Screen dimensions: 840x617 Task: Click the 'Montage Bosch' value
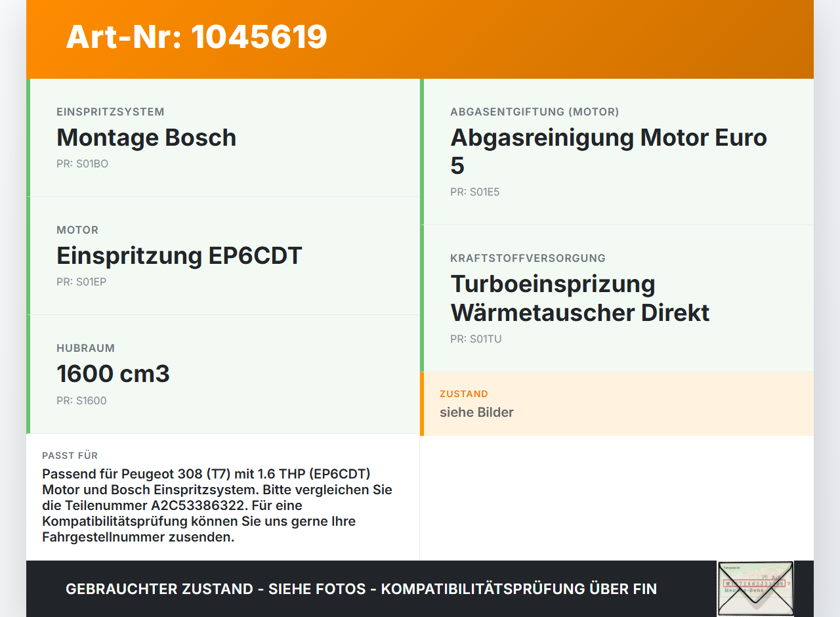pyautogui.click(x=146, y=137)
